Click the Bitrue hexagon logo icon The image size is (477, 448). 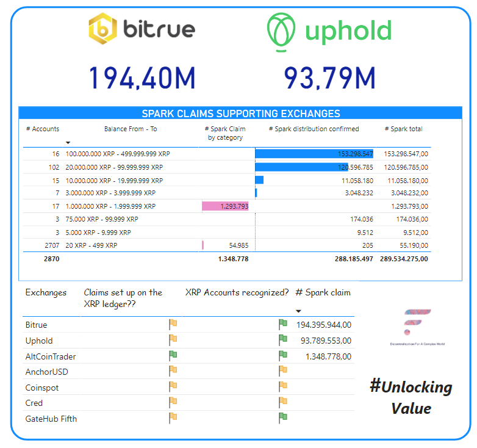(x=102, y=28)
